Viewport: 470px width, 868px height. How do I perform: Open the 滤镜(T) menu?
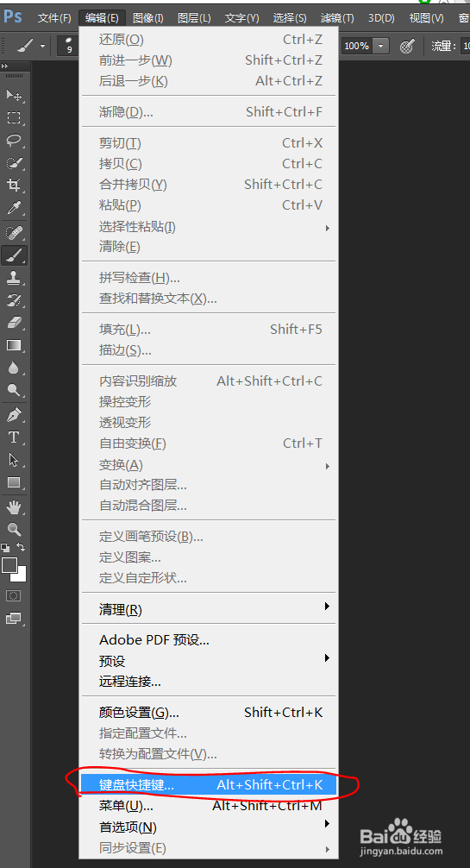(x=337, y=18)
